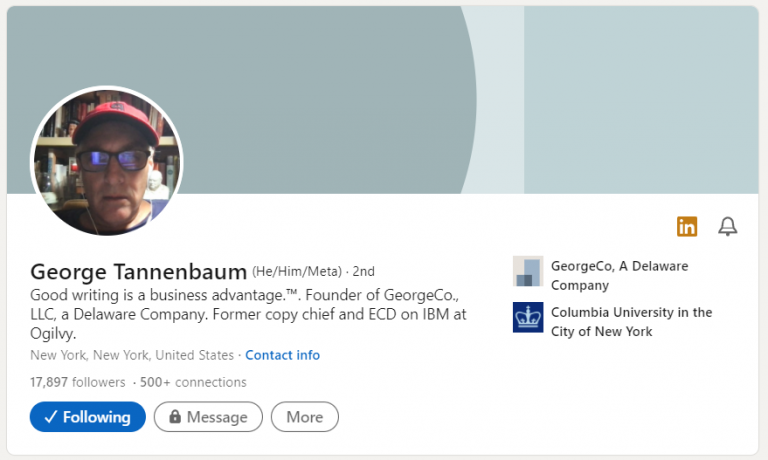
Task: Click the gold LinkedIn Premium badge icon
Action: [687, 227]
